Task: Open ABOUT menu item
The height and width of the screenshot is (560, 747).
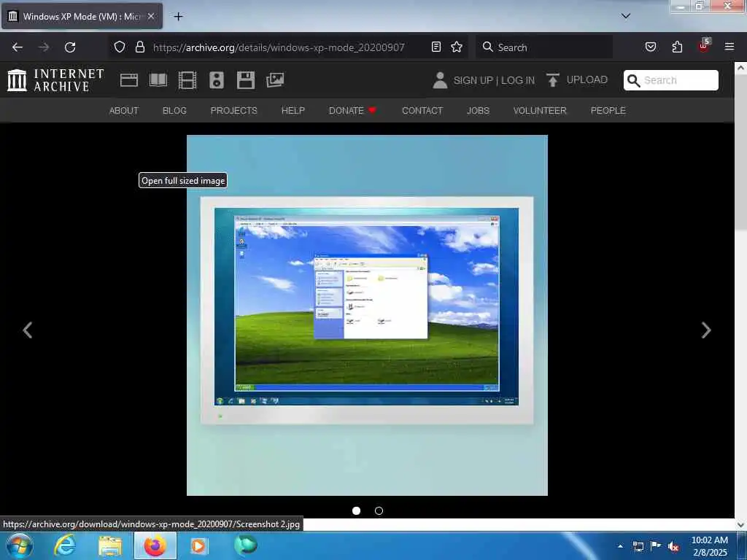Action: click(124, 111)
